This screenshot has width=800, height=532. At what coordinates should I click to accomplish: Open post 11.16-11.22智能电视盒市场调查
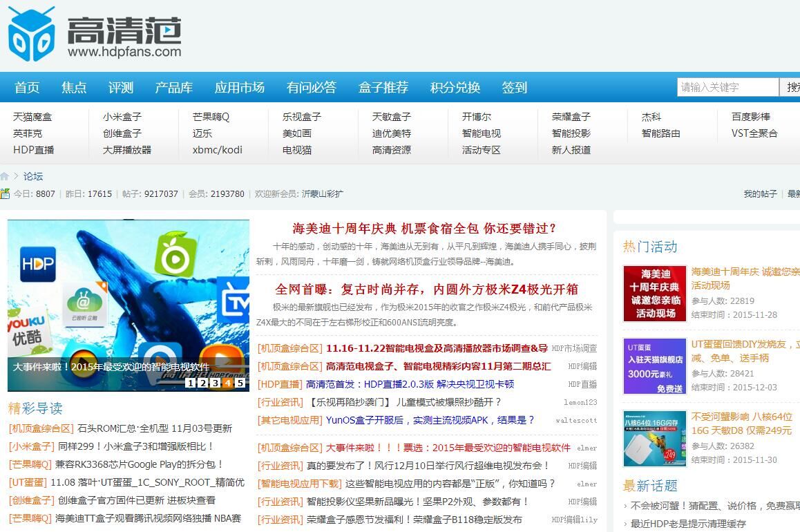(437, 348)
